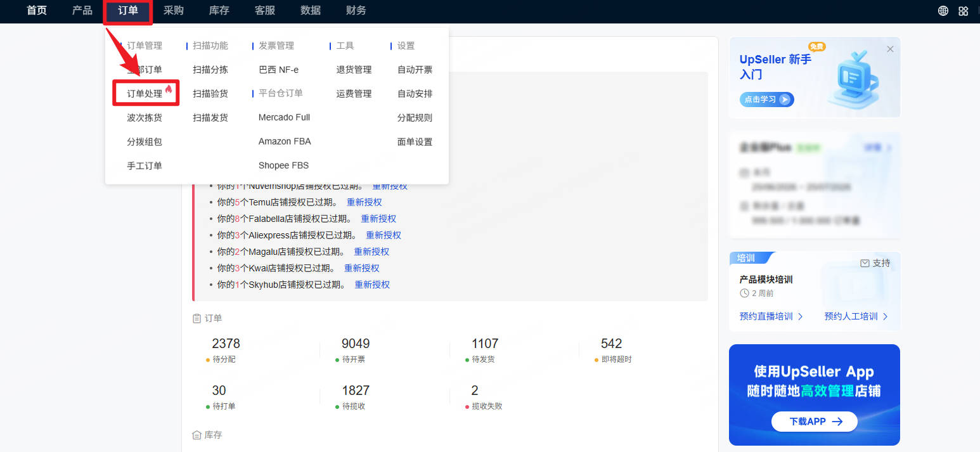Image resolution: width=980 pixels, height=452 pixels.
Task: Click the 下载APP button
Action: [x=815, y=422]
